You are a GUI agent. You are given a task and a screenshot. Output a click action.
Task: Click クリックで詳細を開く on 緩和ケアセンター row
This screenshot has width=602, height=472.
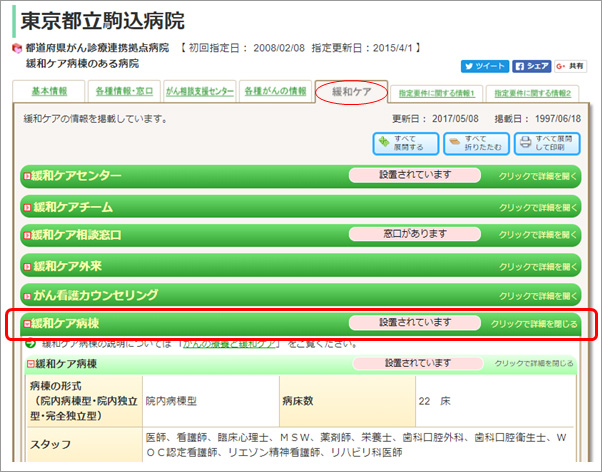tap(538, 176)
